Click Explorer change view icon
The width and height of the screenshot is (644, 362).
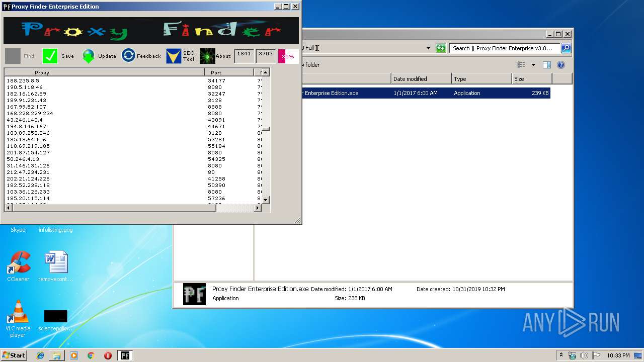coord(521,65)
